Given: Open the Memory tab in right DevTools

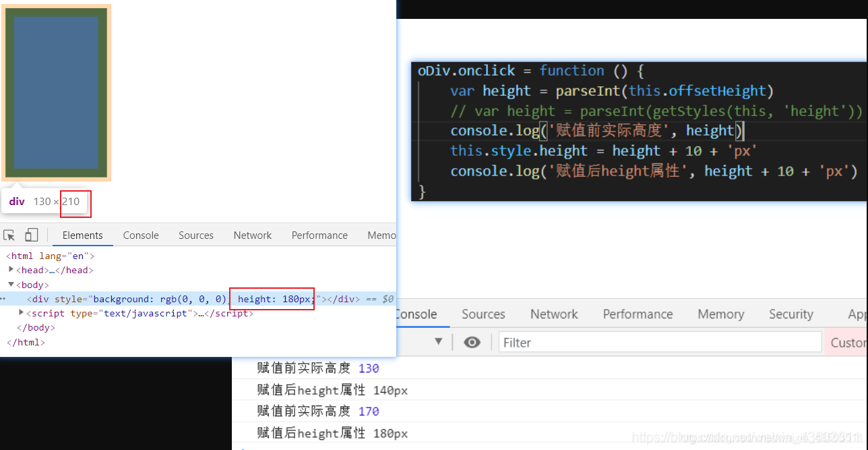Looking at the screenshot, I should coord(720,314).
